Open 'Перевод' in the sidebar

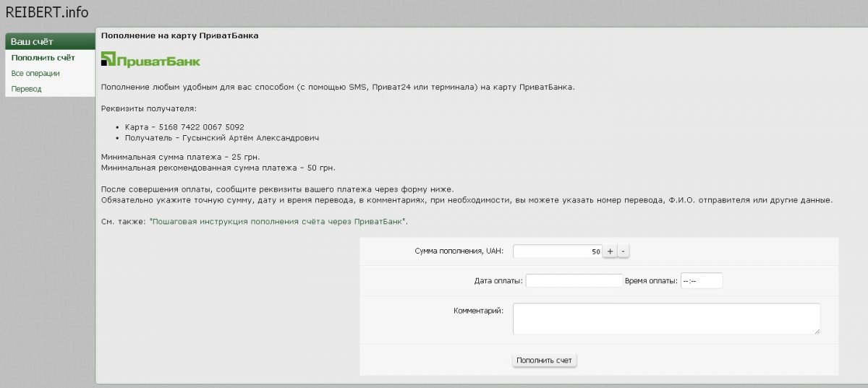tap(27, 89)
